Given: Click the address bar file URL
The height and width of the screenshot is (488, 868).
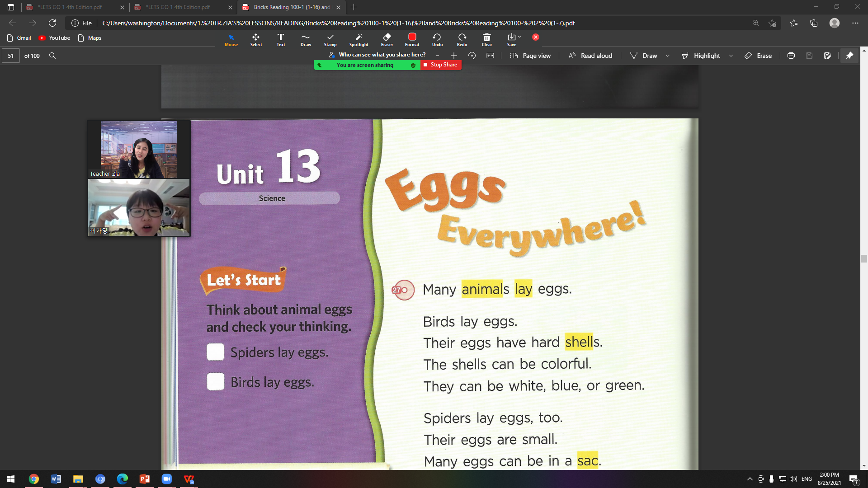Looking at the screenshot, I should pos(339,23).
